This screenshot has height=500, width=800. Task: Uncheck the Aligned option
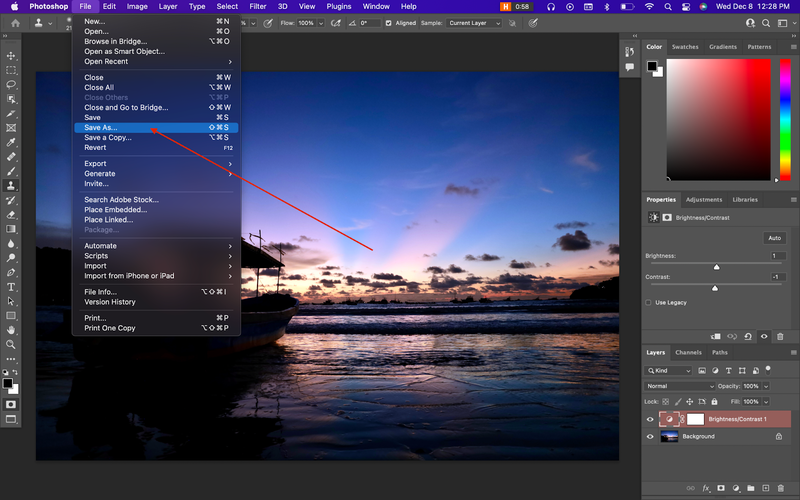pyautogui.click(x=389, y=23)
